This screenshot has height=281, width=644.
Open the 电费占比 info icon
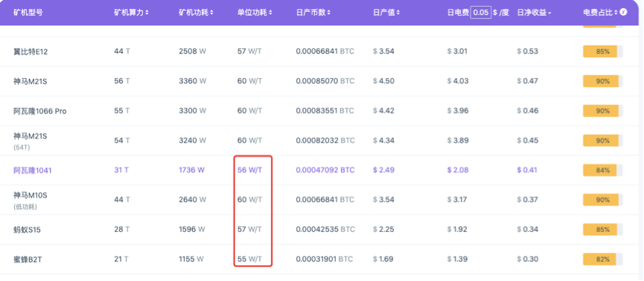click(x=623, y=13)
